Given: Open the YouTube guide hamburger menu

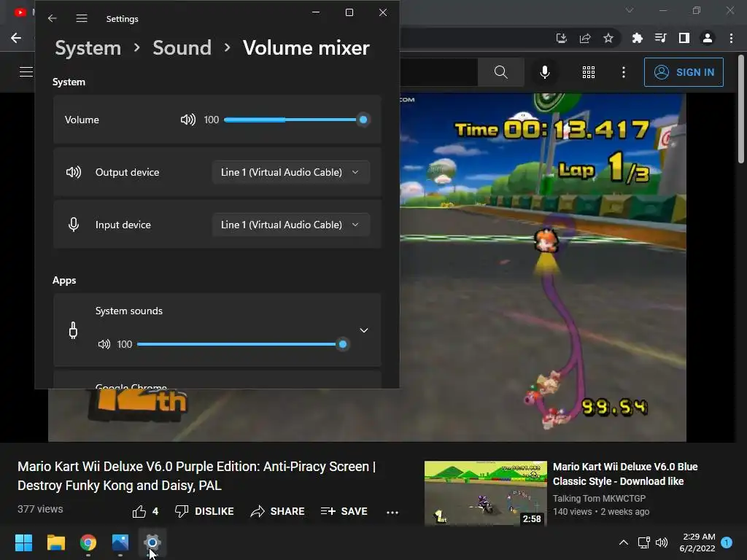Looking at the screenshot, I should [26, 72].
